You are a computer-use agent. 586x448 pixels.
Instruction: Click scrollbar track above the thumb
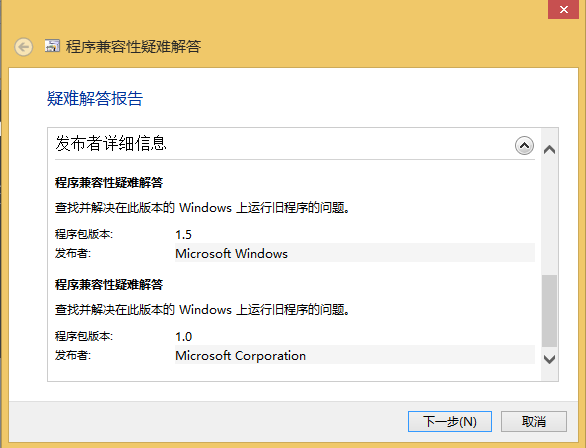549,216
